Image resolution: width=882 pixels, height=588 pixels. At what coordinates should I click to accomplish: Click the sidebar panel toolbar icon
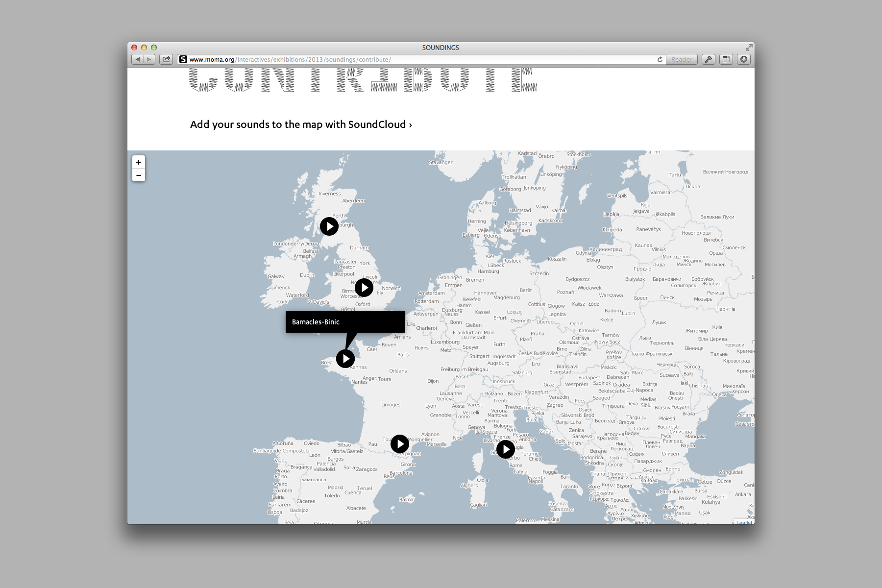pyautogui.click(x=726, y=59)
